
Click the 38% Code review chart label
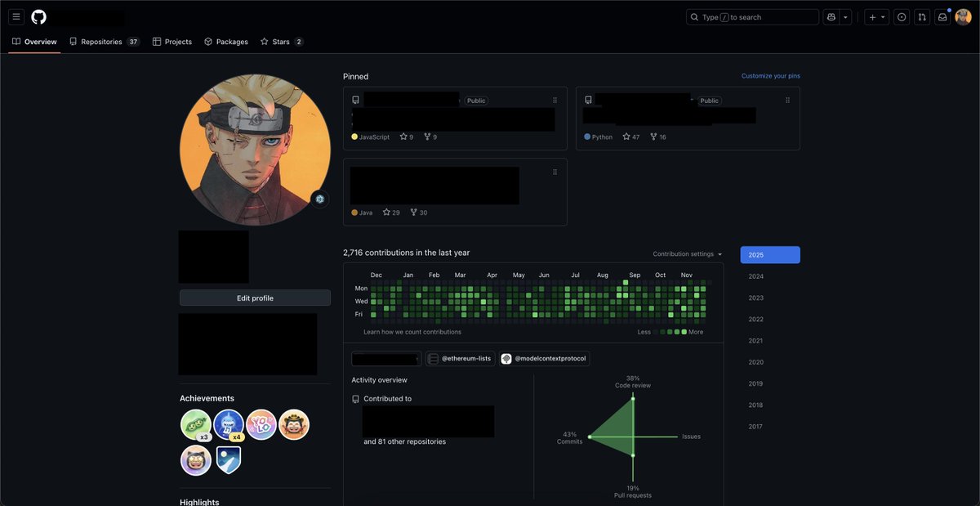[x=633, y=382]
